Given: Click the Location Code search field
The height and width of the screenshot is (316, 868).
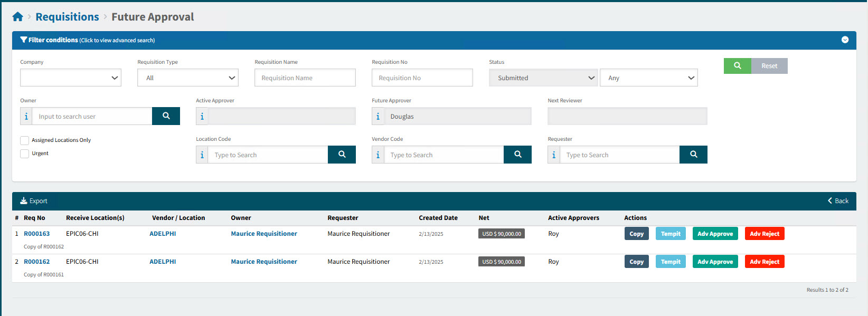Looking at the screenshot, I should [268, 155].
